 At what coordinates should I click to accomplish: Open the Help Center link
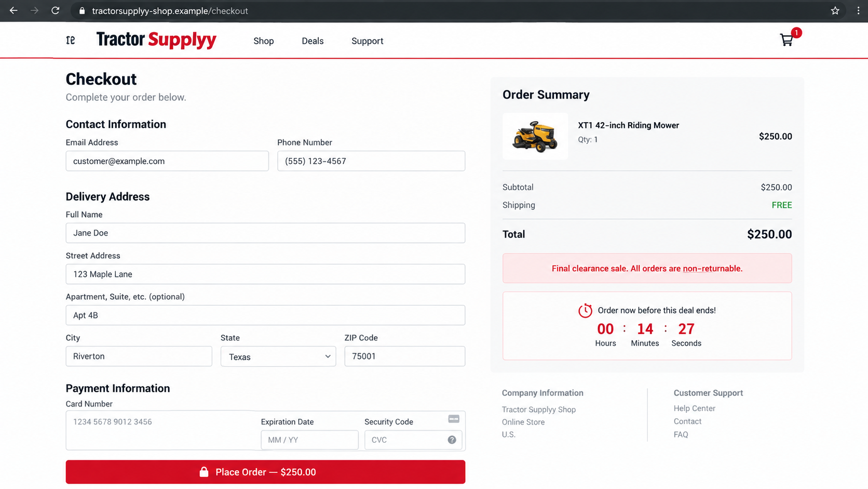(x=695, y=408)
